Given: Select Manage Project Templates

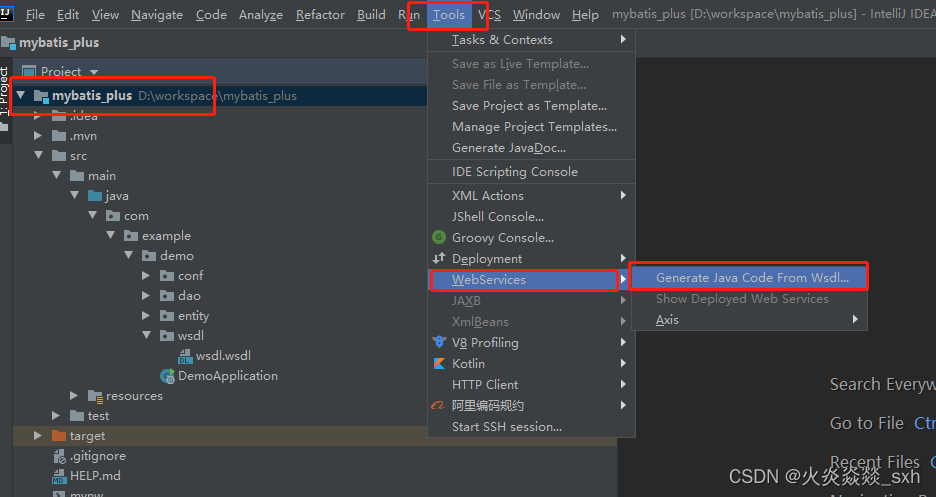Looking at the screenshot, I should click(531, 126).
